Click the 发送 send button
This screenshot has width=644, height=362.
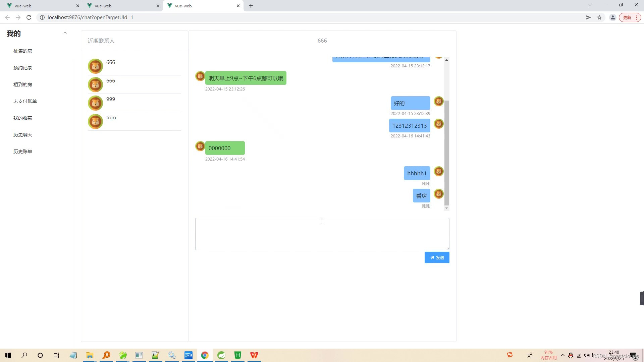tap(436, 257)
